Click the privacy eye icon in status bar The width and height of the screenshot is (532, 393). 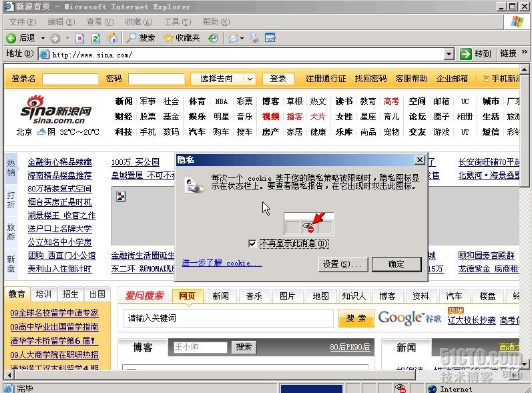click(x=401, y=388)
